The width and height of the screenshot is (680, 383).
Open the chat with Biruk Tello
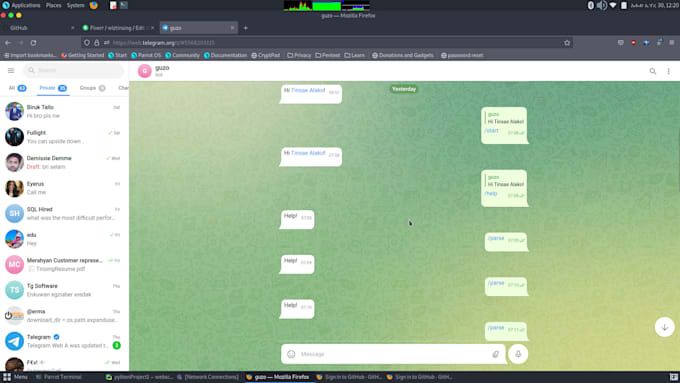[x=64, y=111]
